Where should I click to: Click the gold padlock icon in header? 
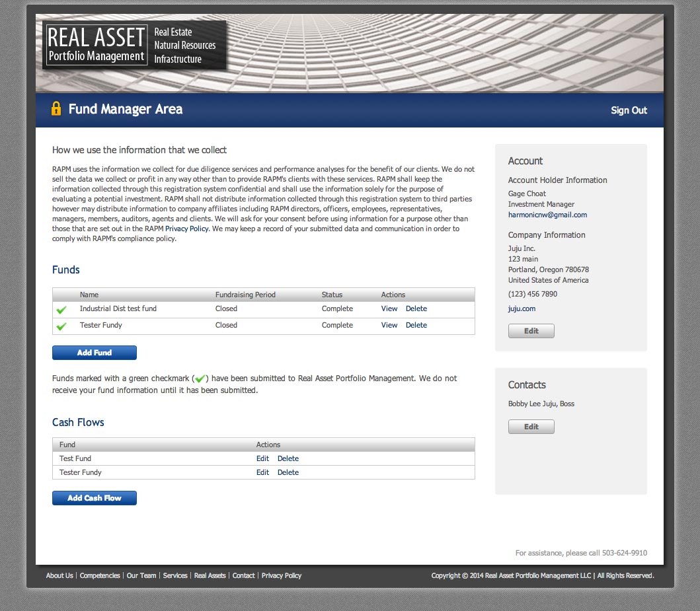tap(56, 109)
